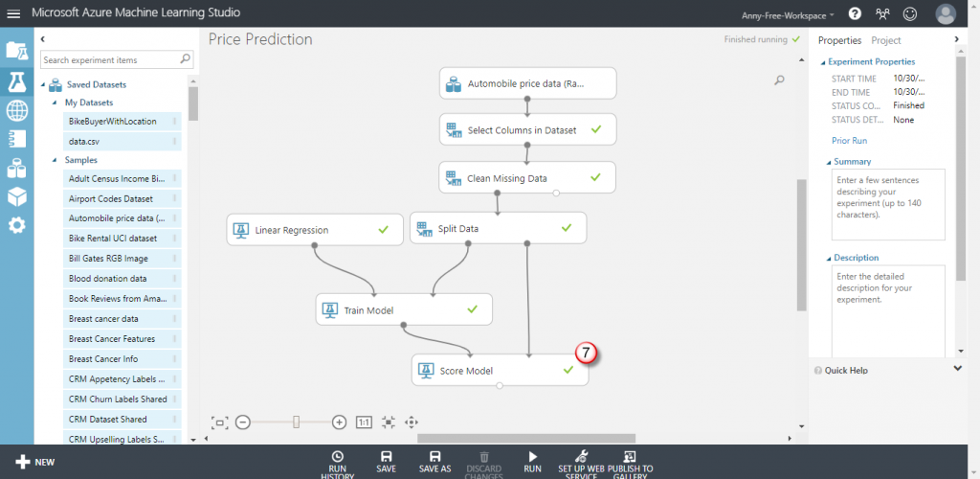Select Blood donation data item

tap(122, 278)
